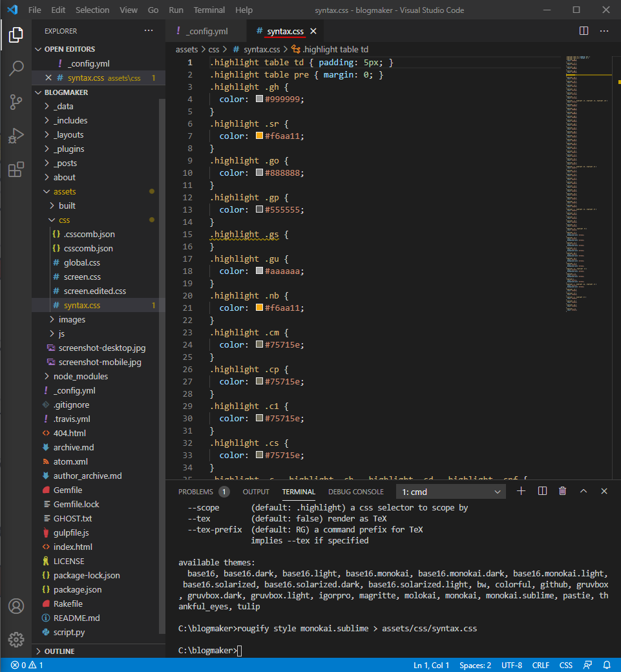Collapse the css folder
Image resolution: width=621 pixels, height=672 pixels.
(x=64, y=220)
